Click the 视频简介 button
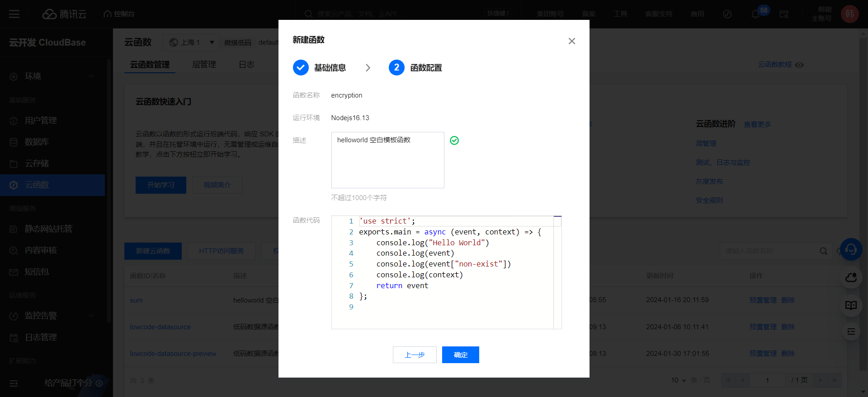Image resolution: width=868 pixels, height=397 pixels. pos(217,185)
